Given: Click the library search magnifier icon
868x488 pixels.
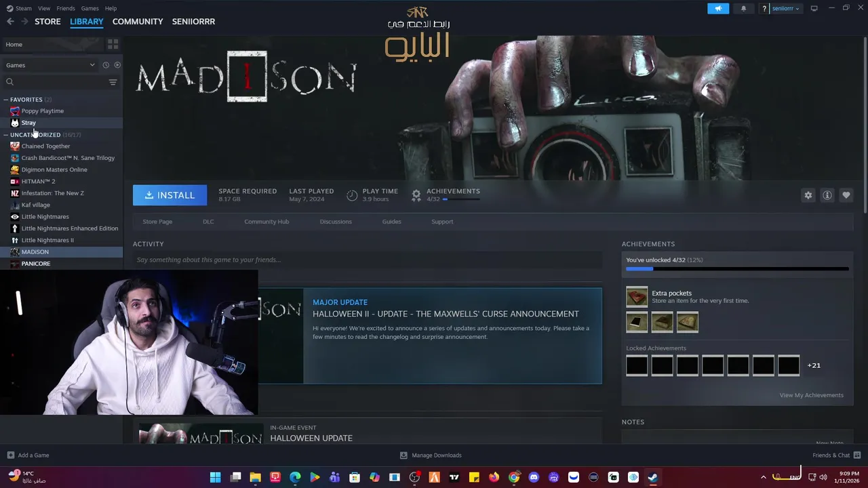Looking at the screenshot, I should tap(9, 82).
